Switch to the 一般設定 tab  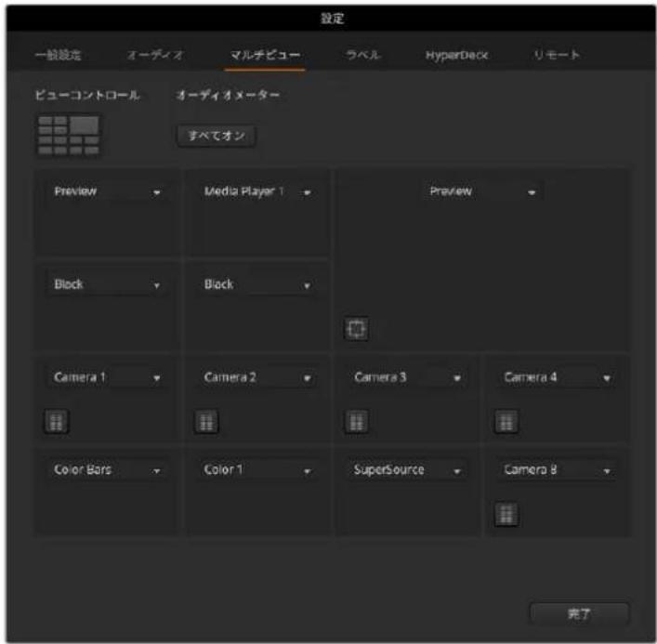click(58, 55)
